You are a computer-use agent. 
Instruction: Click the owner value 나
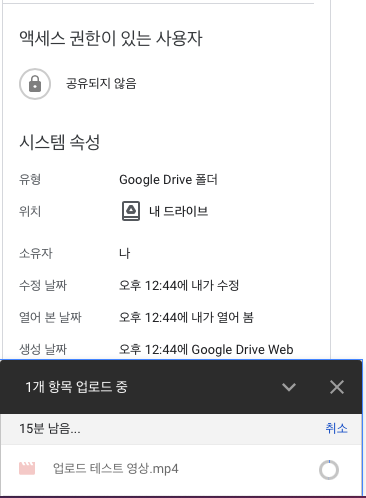coord(125,253)
